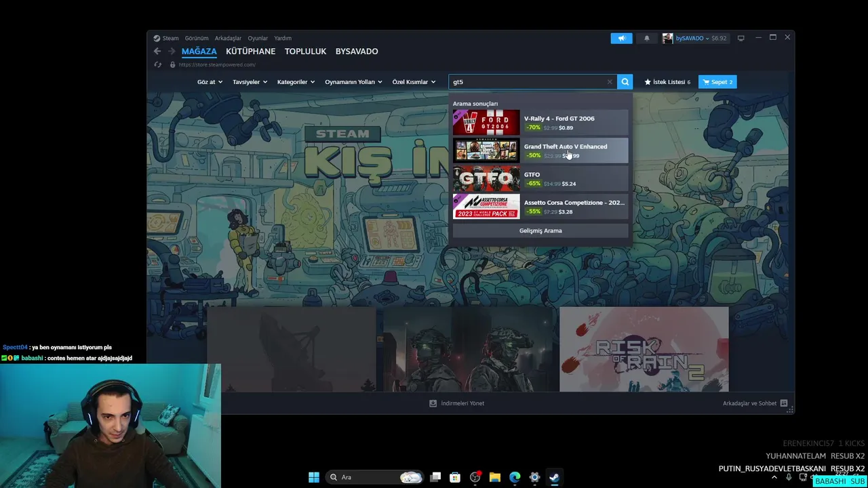Click the padlock icon beside the URL
The width and height of the screenshot is (868, 488).
(172, 64)
